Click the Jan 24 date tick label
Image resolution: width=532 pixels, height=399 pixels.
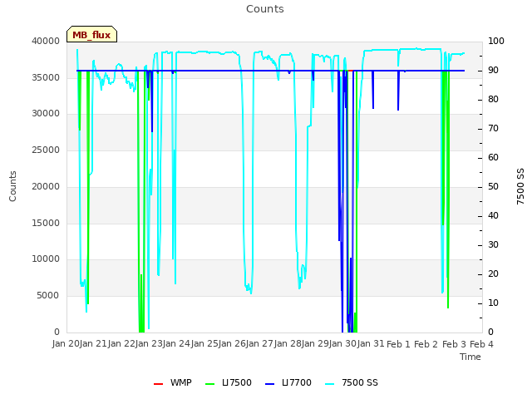pos(176,344)
